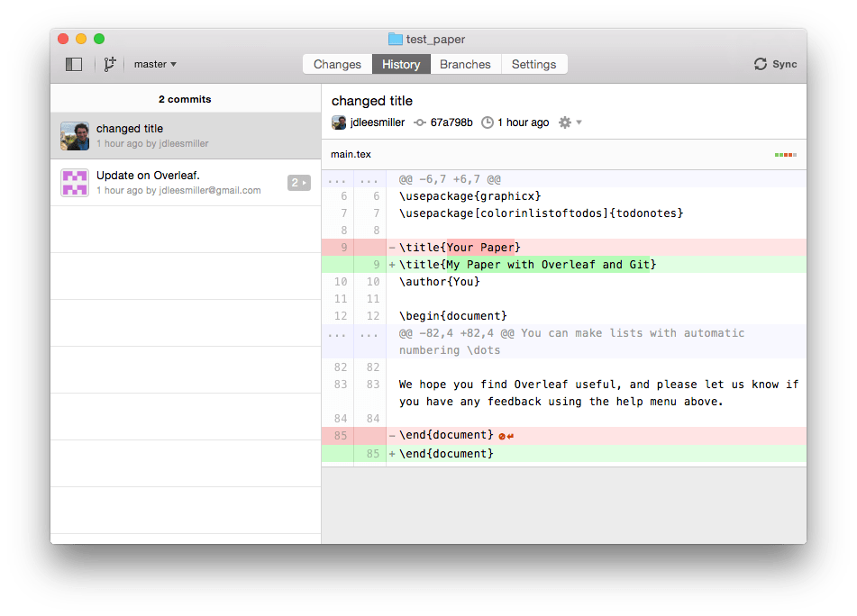
Task: Go to the Settings tab
Action: pyautogui.click(x=533, y=64)
